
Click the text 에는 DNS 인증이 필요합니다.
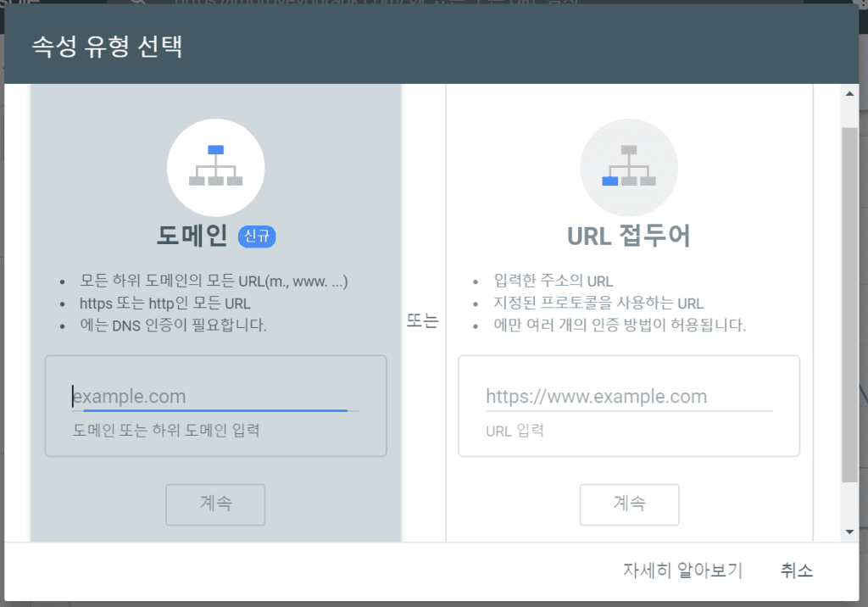[x=173, y=325]
